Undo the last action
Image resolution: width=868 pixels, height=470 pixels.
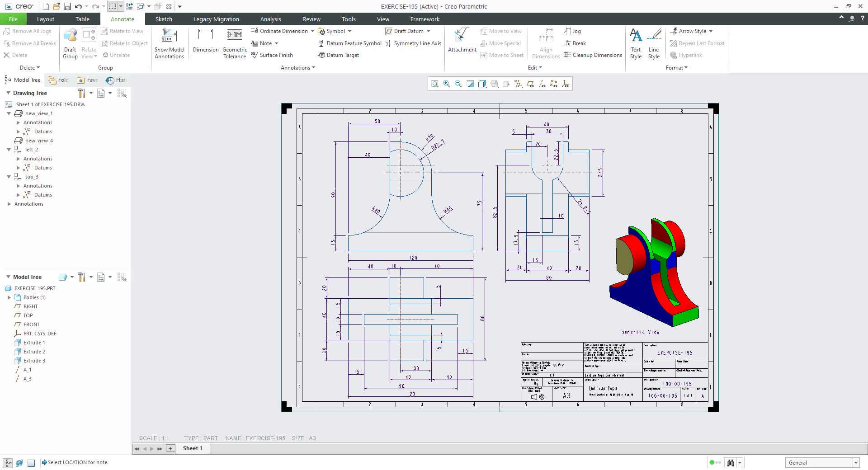pos(79,6)
